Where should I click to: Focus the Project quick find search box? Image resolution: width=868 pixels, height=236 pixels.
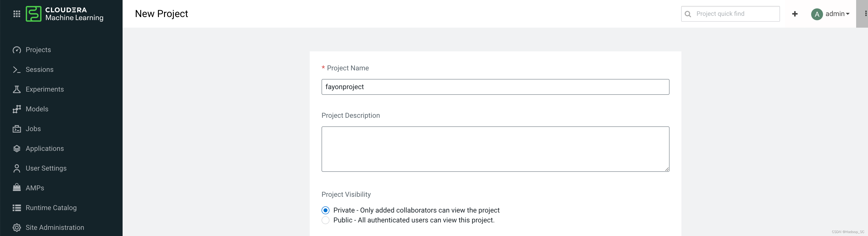[x=735, y=14]
